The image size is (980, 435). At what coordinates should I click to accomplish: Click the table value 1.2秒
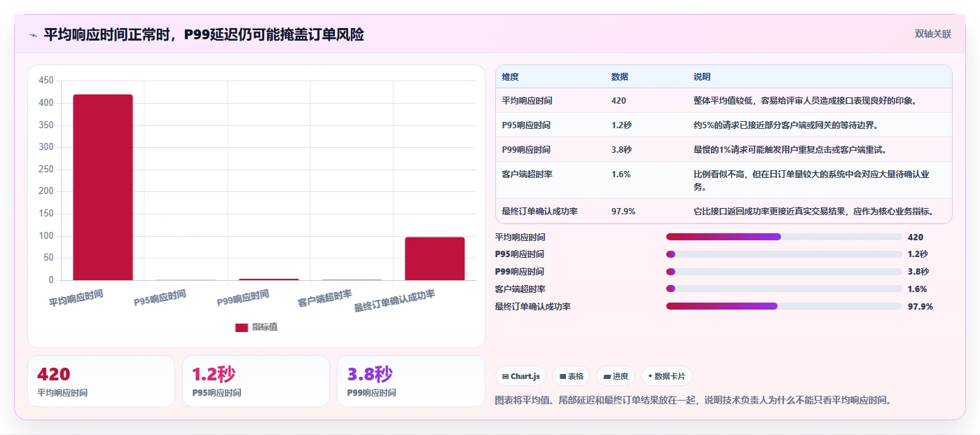[621, 125]
